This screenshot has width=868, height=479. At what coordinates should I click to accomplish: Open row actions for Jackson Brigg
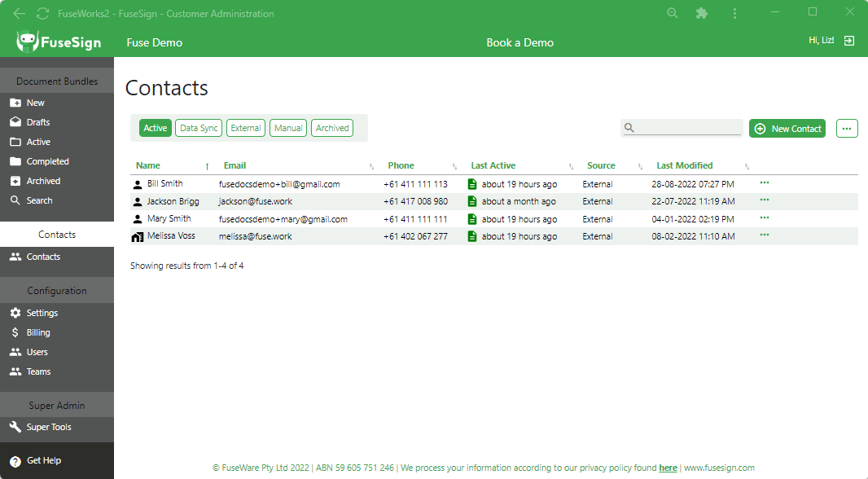(x=765, y=200)
